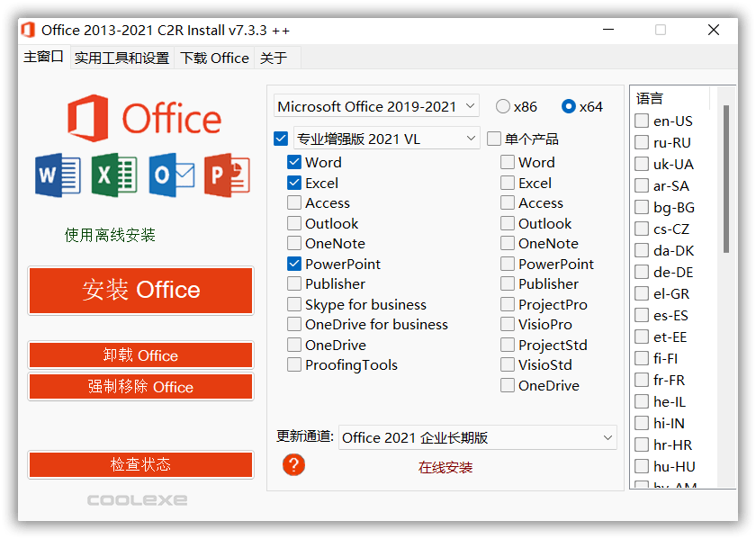Click the blue Outlook application icon
This screenshot has width=756, height=539.
(172, 175)
